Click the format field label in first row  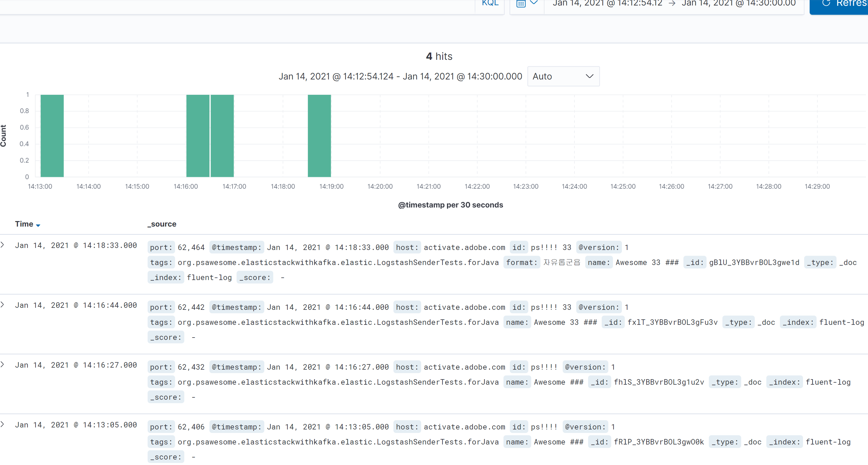521,263
